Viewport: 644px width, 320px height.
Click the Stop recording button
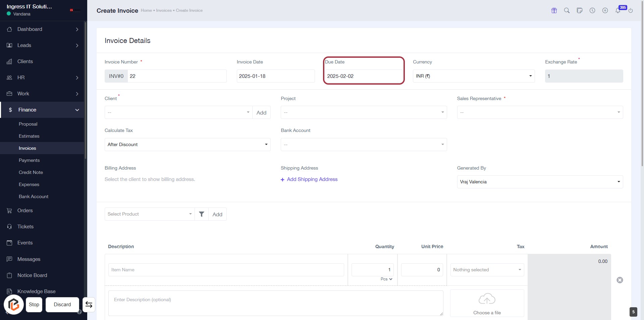[34, 305]
